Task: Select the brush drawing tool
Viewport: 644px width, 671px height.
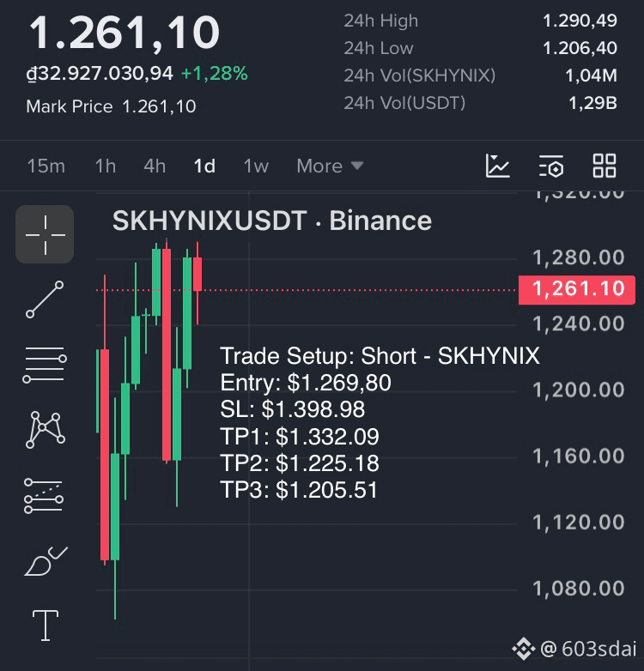Action: click(46, 561)
